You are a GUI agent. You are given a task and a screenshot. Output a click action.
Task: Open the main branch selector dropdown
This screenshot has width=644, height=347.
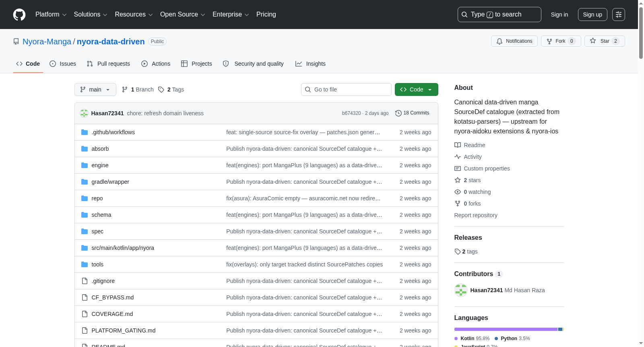[95, 89]
